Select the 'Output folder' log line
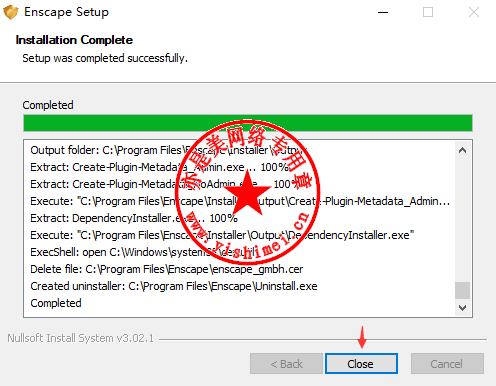The width and height of the screenshot is (496, 386). click(168, 150)
